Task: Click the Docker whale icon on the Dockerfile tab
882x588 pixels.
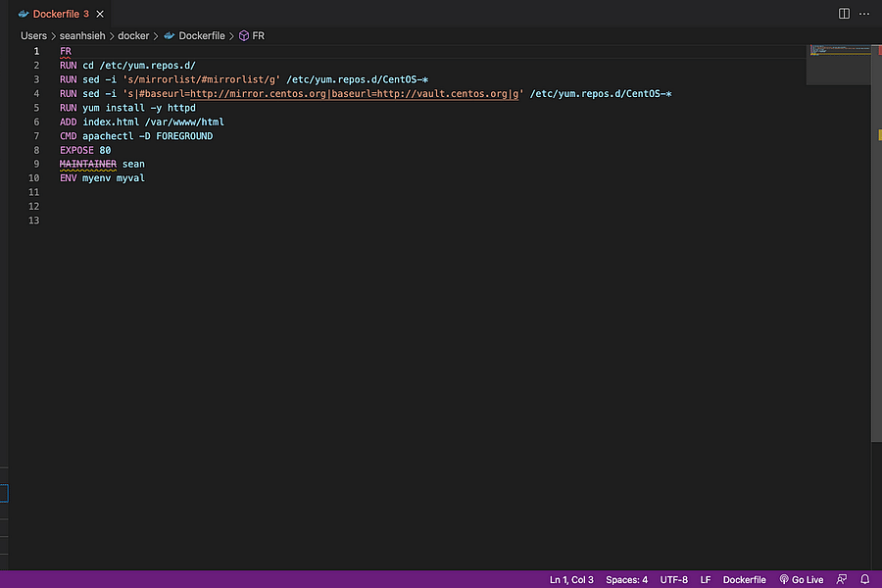Action: (x=23, y=14)
